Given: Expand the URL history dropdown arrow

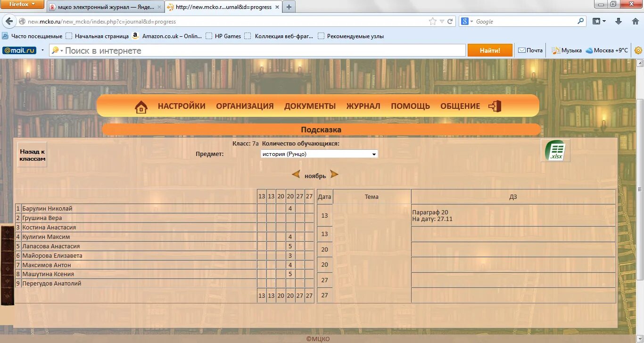Looking at the screenshot, I should (x=442, y=21).
